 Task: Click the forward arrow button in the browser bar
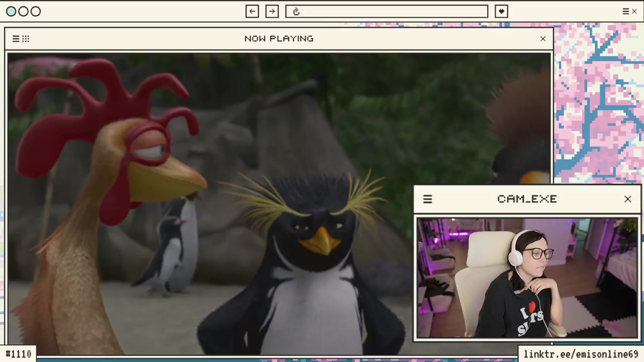272,11
